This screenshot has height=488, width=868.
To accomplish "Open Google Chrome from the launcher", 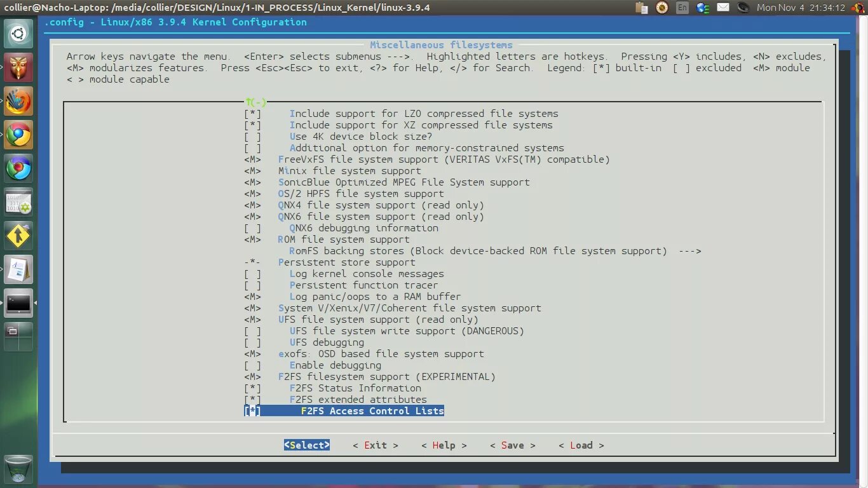I will (18, 135).
